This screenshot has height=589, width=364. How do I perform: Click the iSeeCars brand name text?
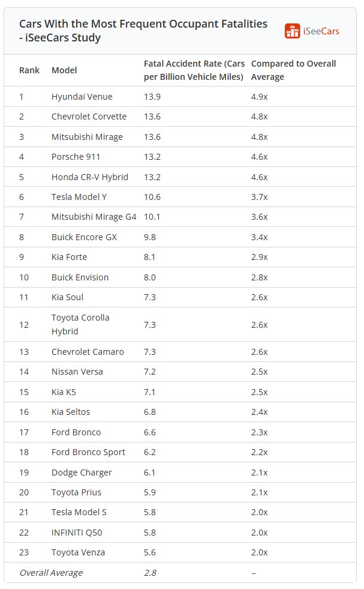click(x=321, y=31)
